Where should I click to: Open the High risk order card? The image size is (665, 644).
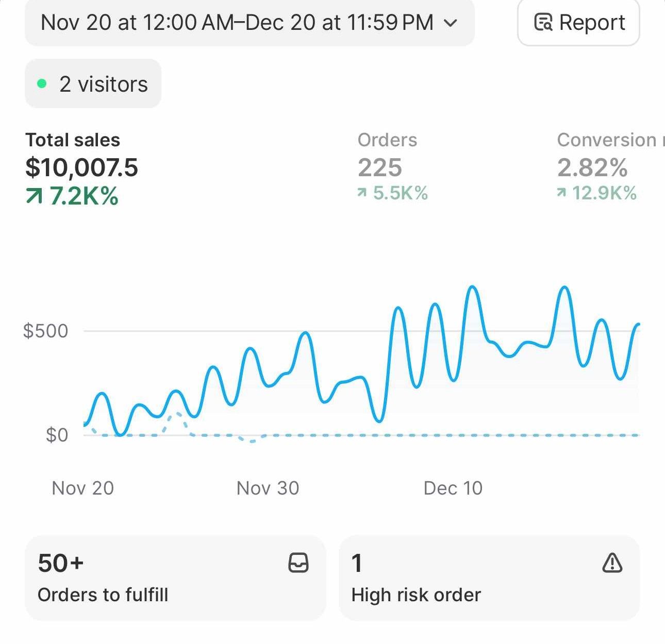489,578
